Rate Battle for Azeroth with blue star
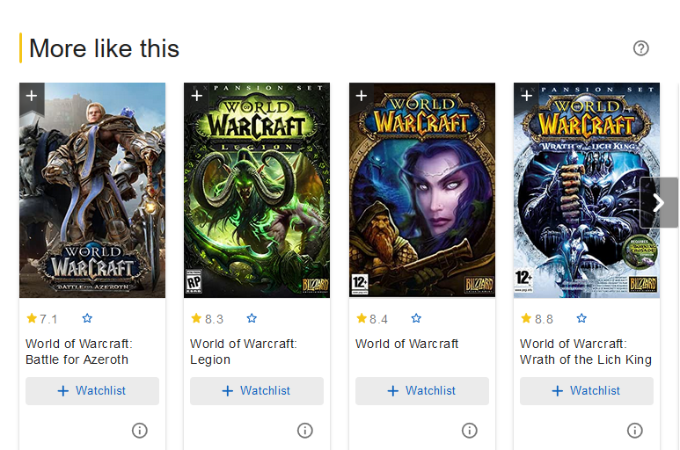 click(87, 319)
